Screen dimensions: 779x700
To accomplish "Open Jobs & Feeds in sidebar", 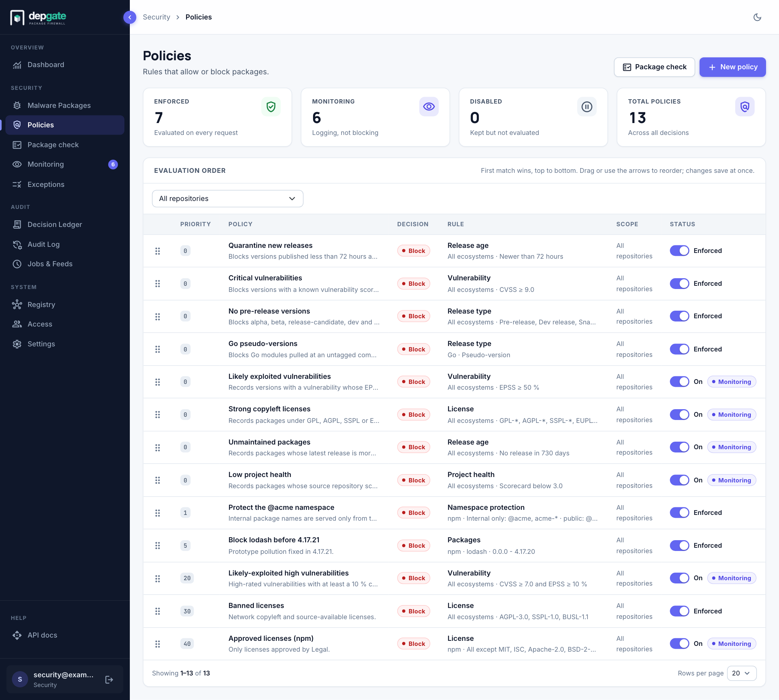I will point(65,264).
